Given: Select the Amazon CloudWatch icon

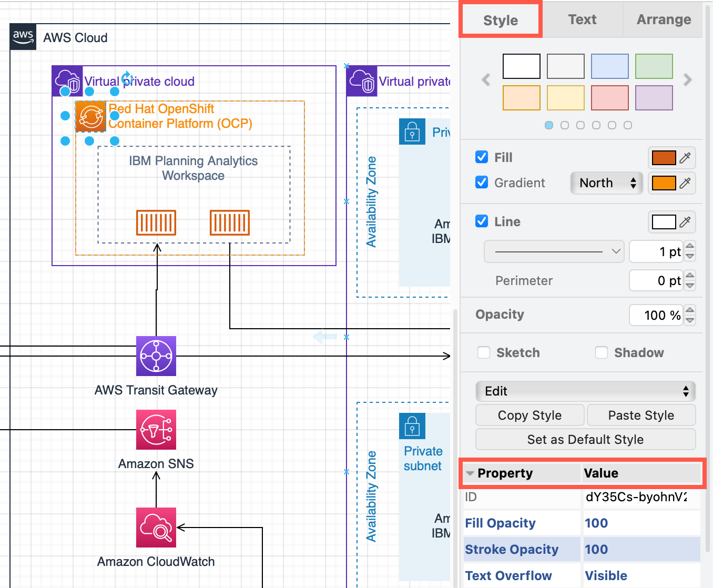Looking at the screenshot, I should (x=156, y=528).
